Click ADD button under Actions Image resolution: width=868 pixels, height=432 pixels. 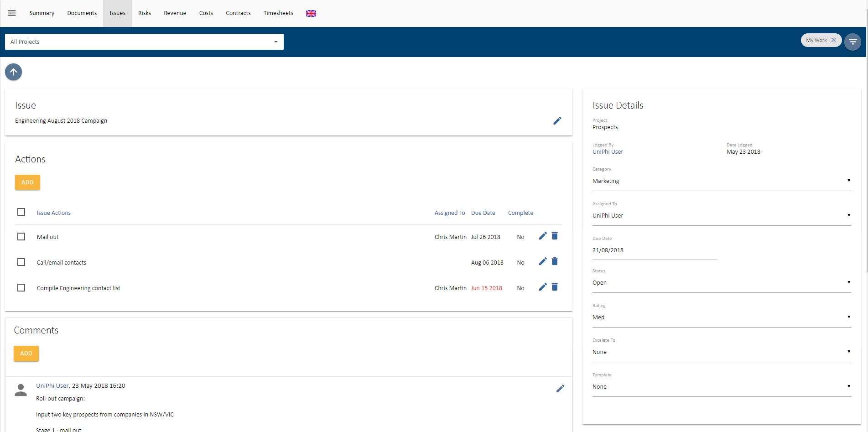pos(27,182)
